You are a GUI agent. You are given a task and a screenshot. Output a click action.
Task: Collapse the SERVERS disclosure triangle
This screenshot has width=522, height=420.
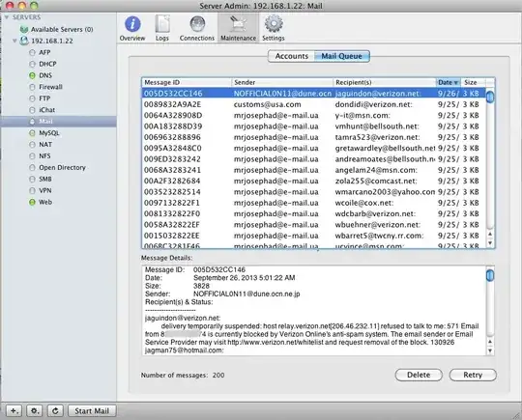(x=7, y=17)
